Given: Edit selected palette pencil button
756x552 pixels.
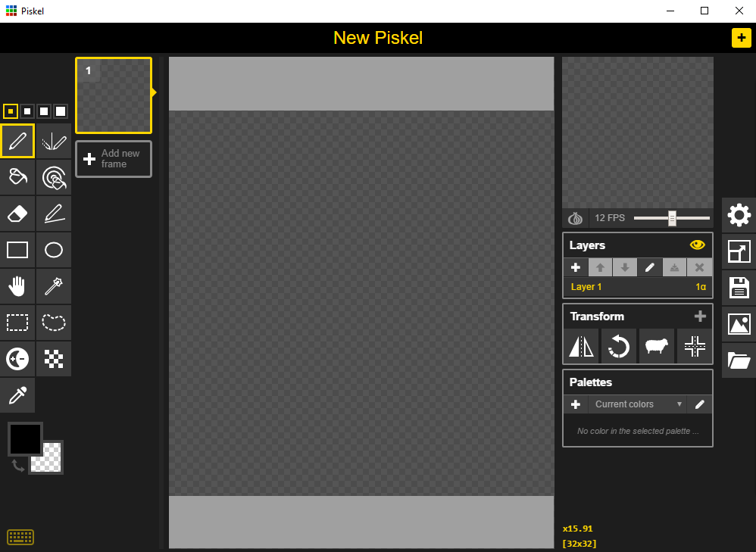Looking at the screenshot, I should [x=700, y=404].
